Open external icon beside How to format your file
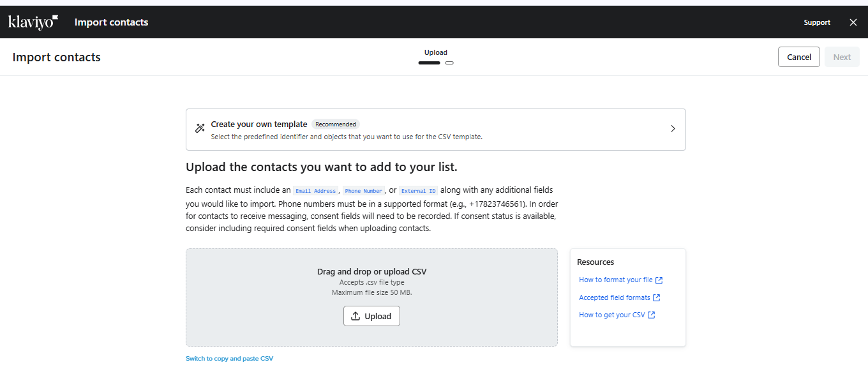The width and height of the screenshot is (868, 383). [x=659, y=280]
